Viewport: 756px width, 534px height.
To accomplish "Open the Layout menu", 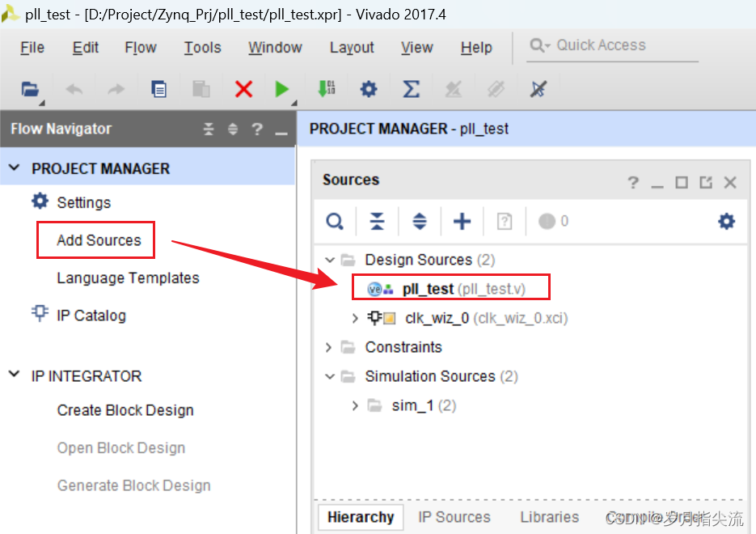I will pos(352,48).
